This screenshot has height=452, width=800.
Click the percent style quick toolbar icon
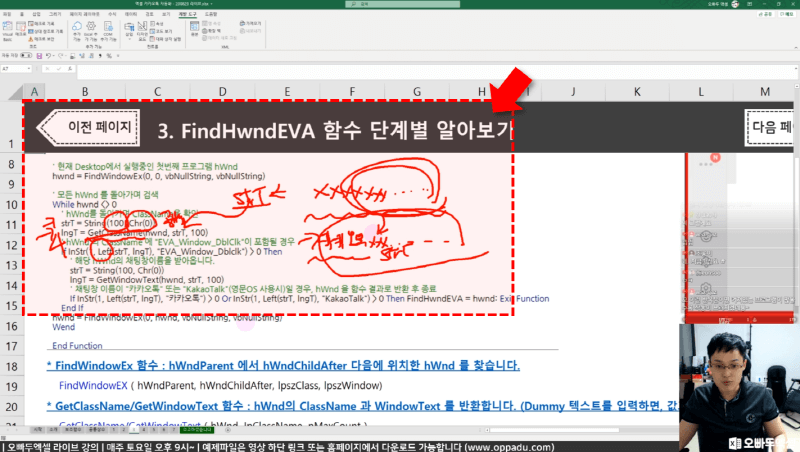click(109, 56)
